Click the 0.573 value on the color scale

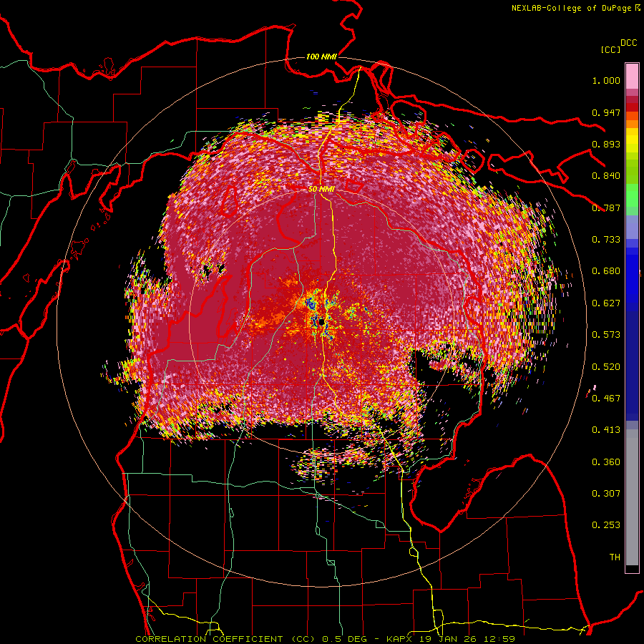[x=606, y=335]
